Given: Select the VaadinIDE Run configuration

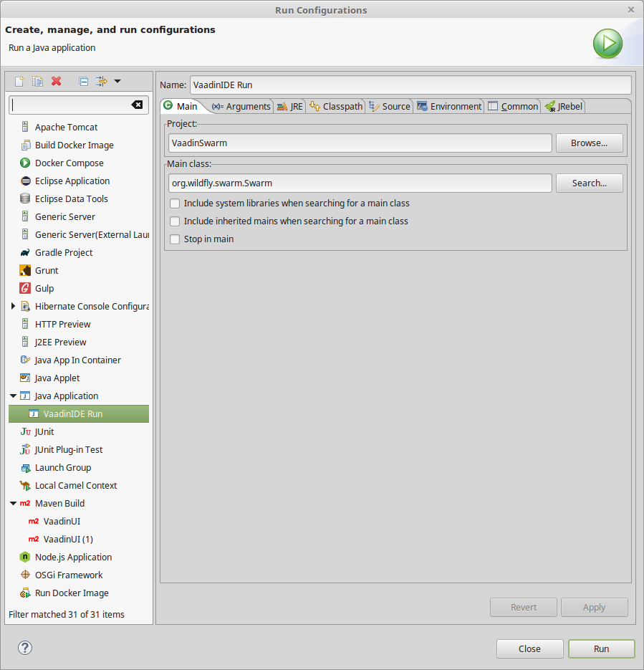Looking at the screenshot, I should 79,413.
